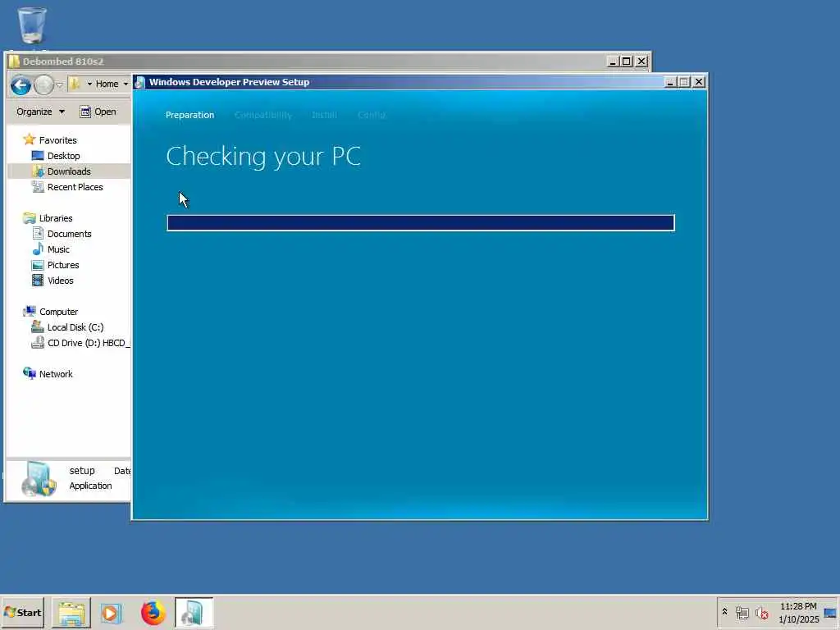Image resolution: width=840 pixels, height=630 pixels.
Task: Click the Music note icon
Action: 38,249
